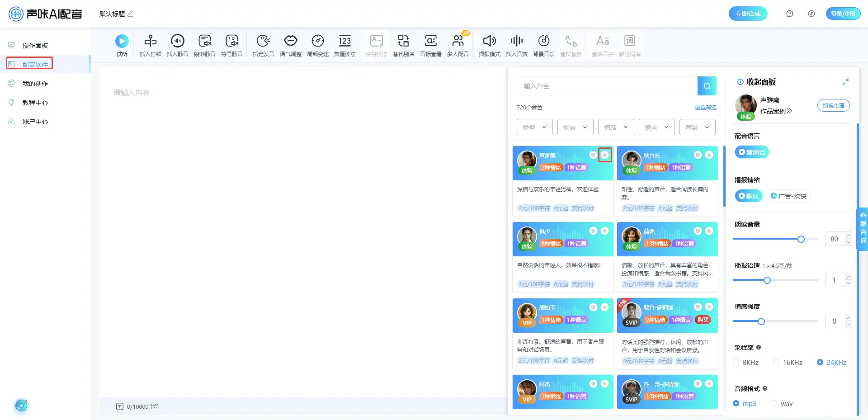Expand the 类型 filter dropdown
The height and width of the screenshot is (420, 868).
coord(534,127)
